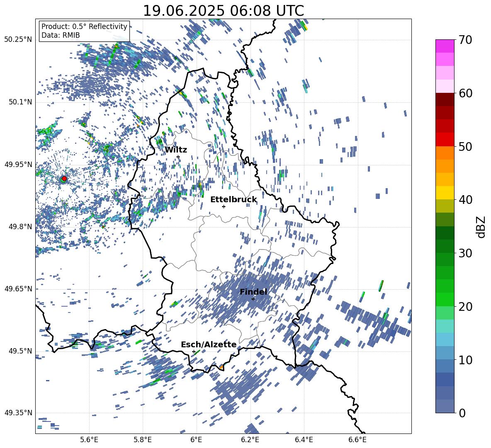This screenshot has height=448, width=491.
Task: Click the 20 colorbar tick label
Action: point(466,307)
